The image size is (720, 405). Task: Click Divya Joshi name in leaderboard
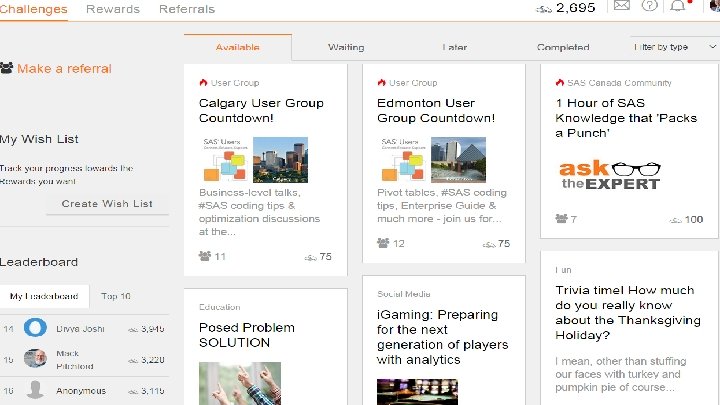point(80,329)
